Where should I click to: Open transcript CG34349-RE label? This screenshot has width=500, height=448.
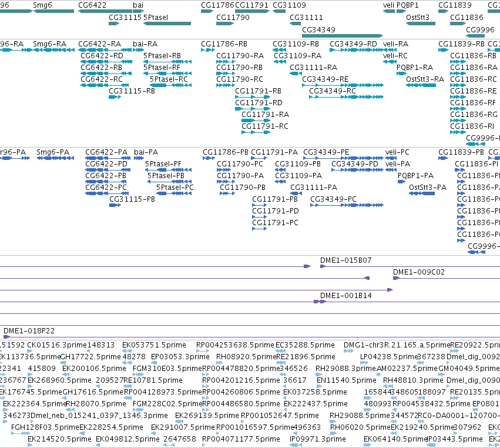point(325,79)
